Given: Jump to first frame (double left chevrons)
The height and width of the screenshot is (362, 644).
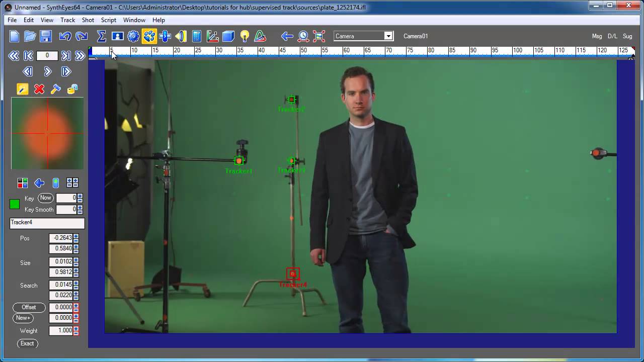Looking at the screenshot, I should click(x=14, y=56).
